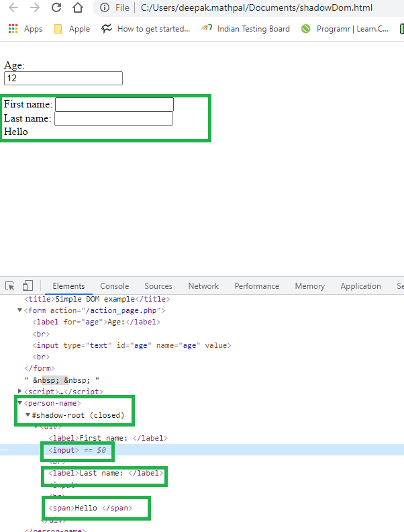Select the title Simple DOM example node

coord(97,299)
